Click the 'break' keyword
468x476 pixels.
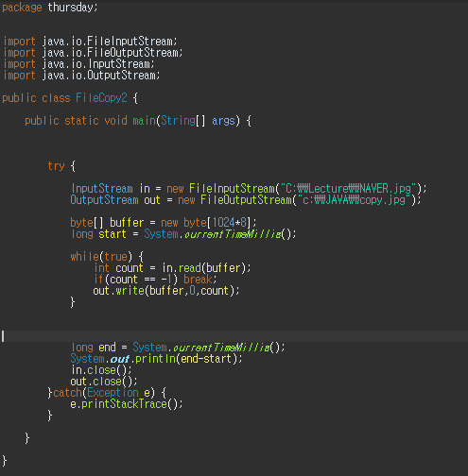(x=198, y=280)
